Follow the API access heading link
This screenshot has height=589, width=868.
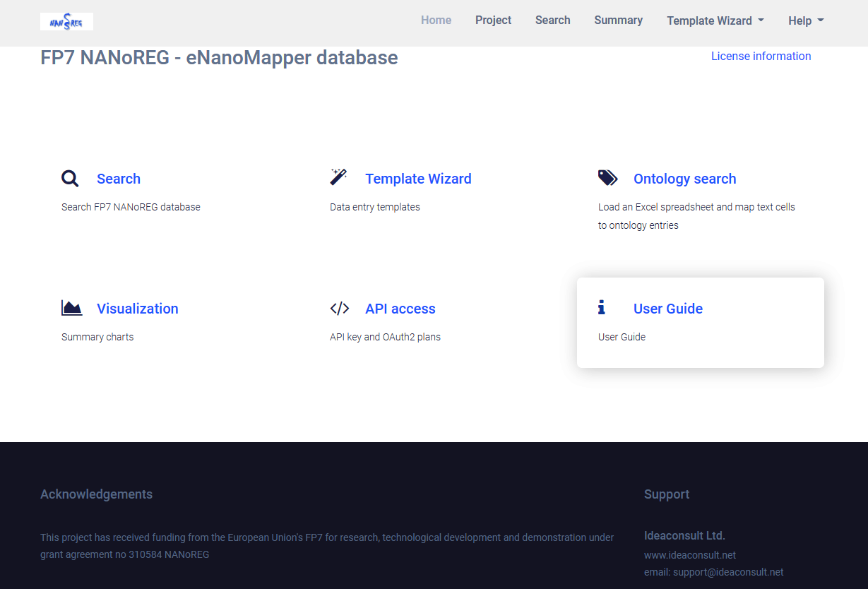pos(400,309)
